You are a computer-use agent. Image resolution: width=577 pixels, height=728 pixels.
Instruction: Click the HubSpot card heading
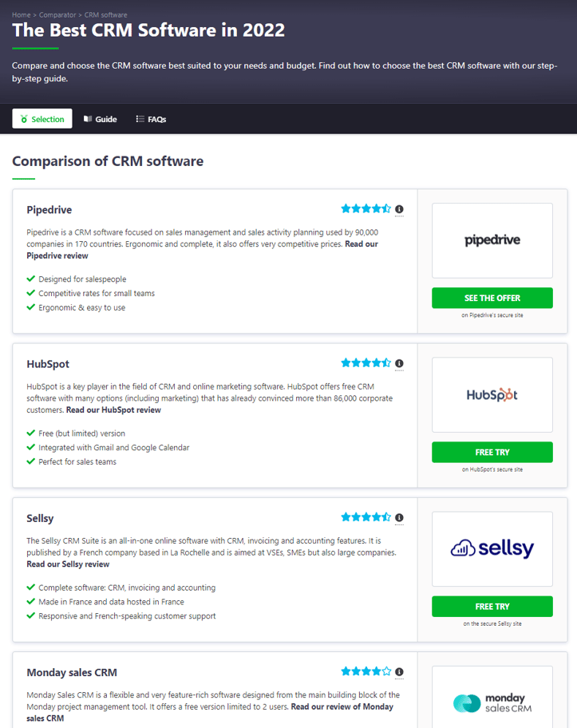[x=48, y=364]
